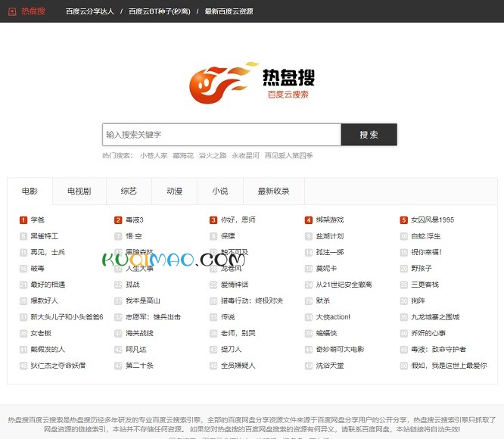The height and width of the screenshot is (439, 504).
Task: Open movie 学爸
Action: coord(38,220)
